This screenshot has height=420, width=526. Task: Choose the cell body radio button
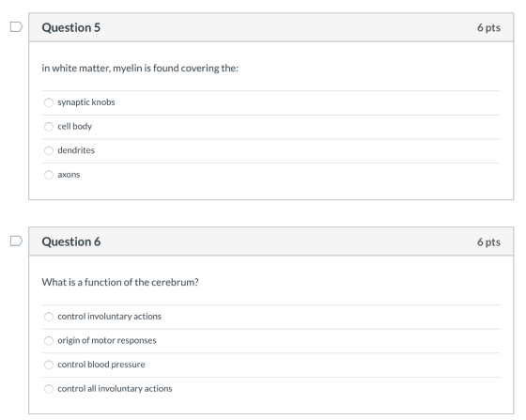pyautogui.click(x=49, y=127)
